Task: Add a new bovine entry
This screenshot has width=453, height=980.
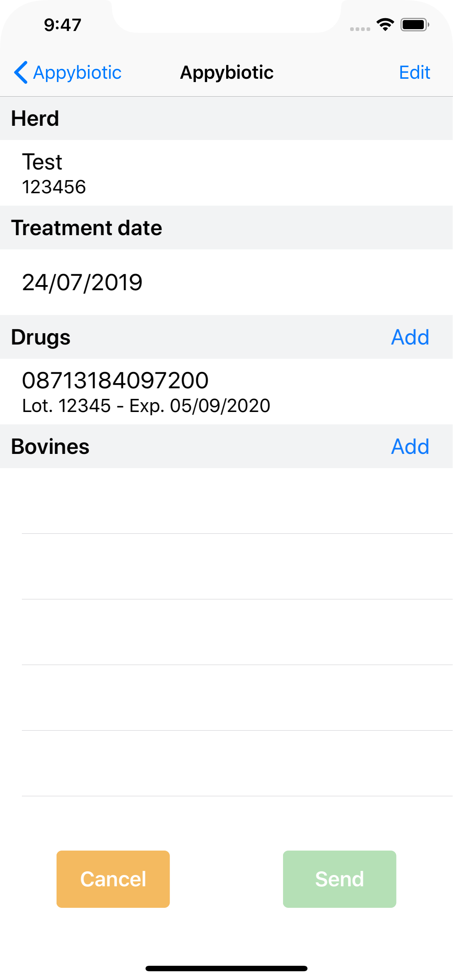Action: [410, 446]
